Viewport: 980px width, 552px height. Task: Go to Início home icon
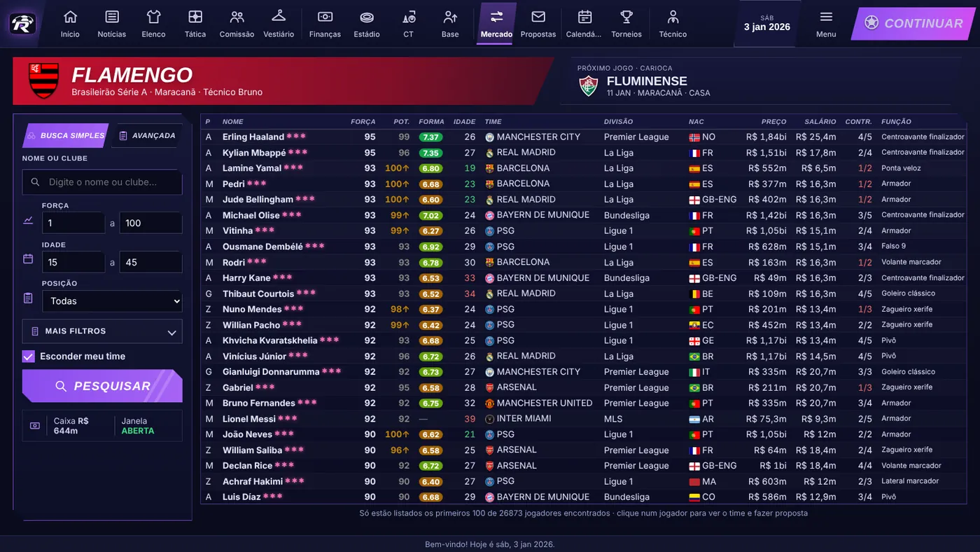[70, 17]
